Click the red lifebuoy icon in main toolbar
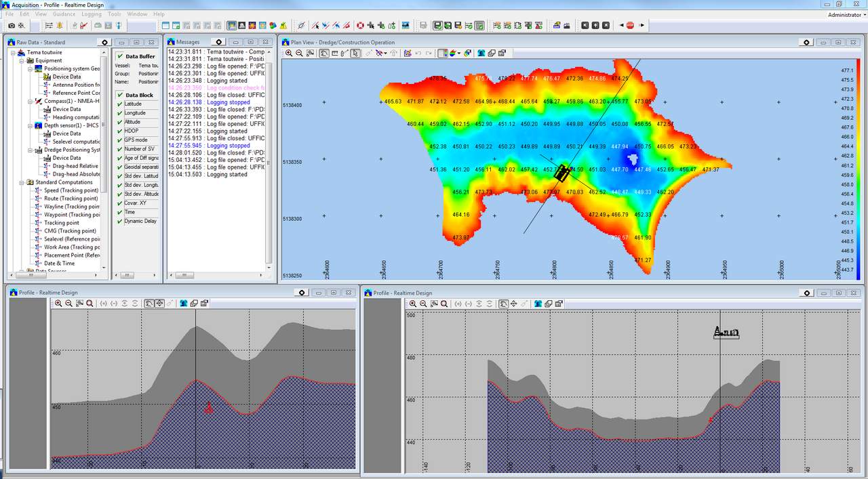The width and height of the screenshot is (868, 479). click(360, 26)
